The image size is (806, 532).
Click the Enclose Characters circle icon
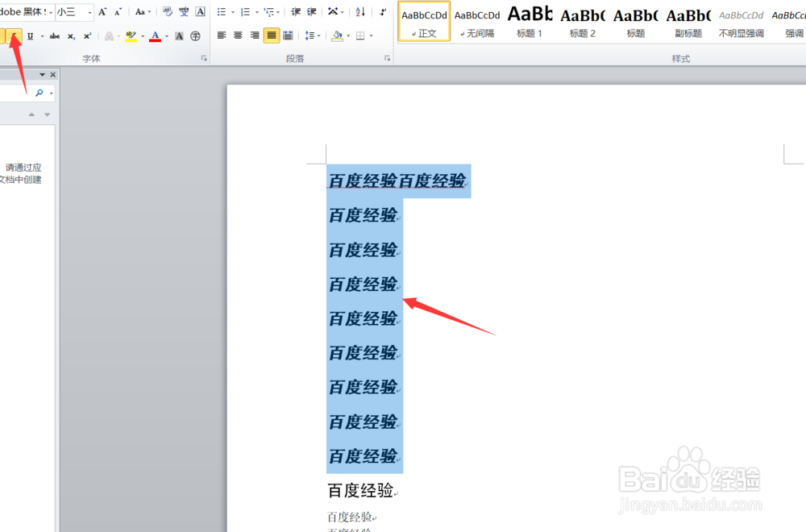click(195, 36)
